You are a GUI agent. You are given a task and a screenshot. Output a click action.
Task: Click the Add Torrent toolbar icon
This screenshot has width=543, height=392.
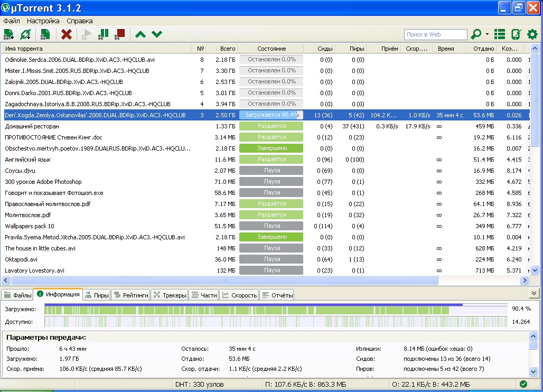(x=8, y=34)
